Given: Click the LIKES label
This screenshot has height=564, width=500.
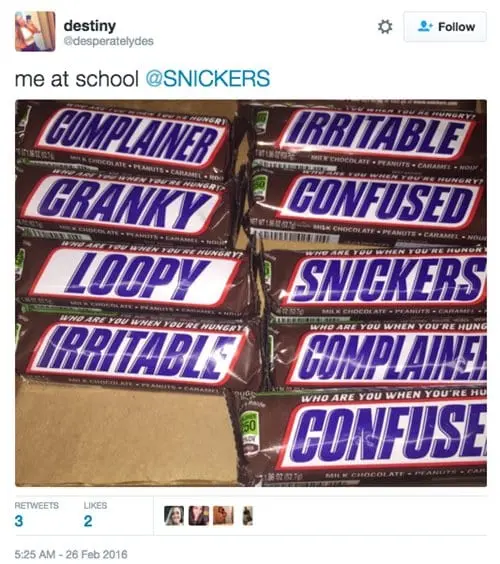Looking at the screenshot, I should (x=95, y=505).
